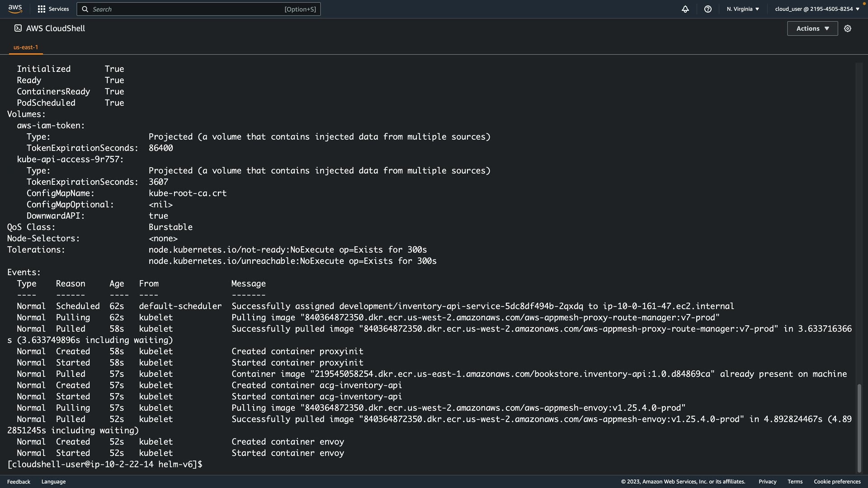
Task: Open the Terms link
Action: coord(795,482)
